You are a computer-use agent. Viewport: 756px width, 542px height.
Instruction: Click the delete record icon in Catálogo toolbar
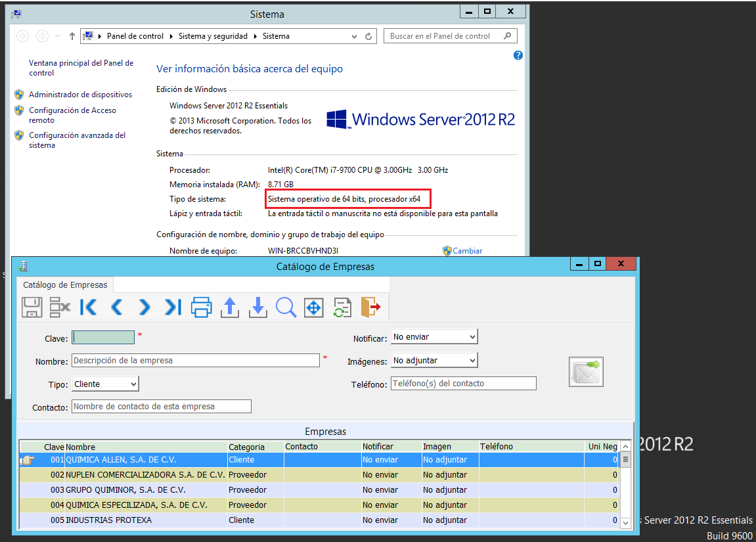tap(60, 307)
